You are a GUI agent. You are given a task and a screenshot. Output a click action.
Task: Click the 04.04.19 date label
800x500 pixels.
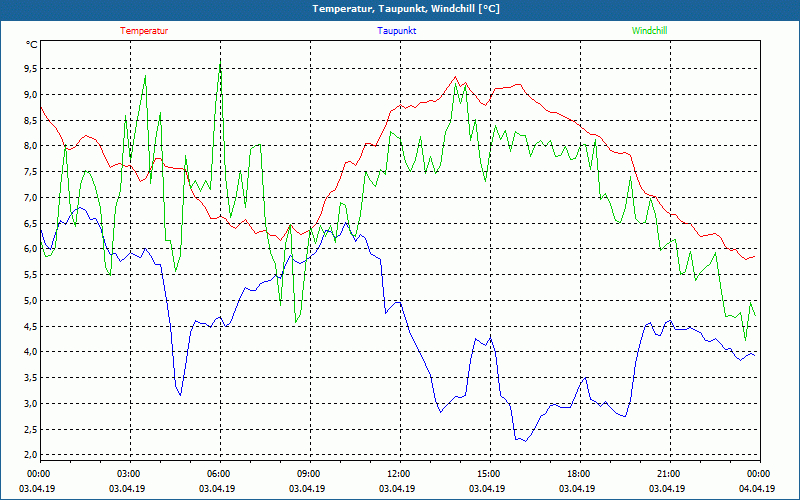point(757,489)
